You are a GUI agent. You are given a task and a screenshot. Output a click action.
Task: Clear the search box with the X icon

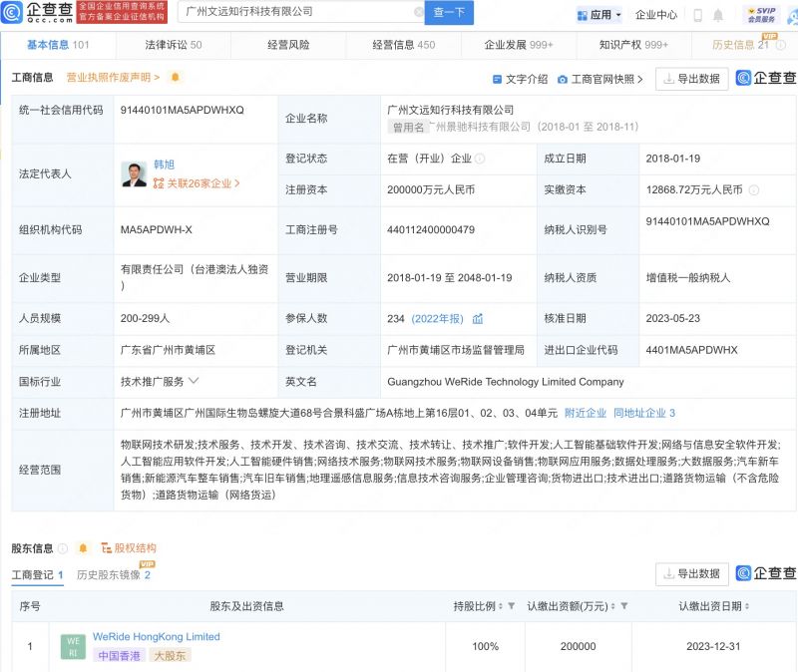(419, 12)
